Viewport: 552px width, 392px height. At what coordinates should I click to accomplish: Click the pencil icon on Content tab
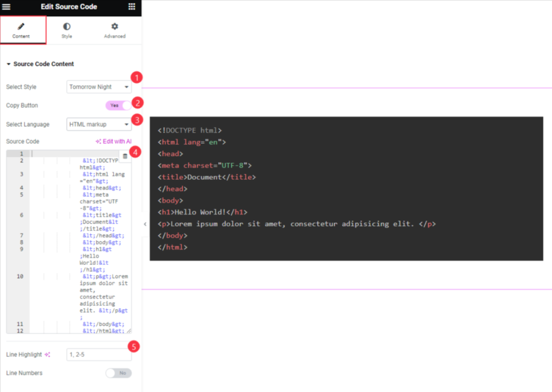coord(21,26)
